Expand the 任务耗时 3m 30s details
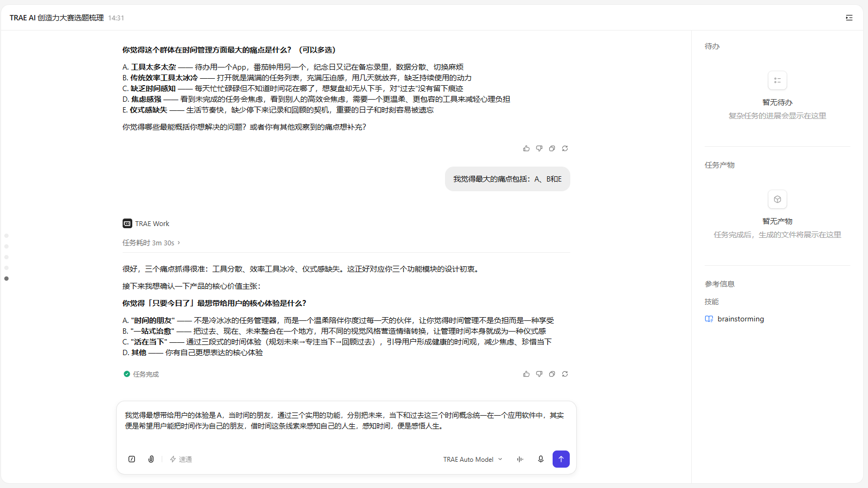Image resolution: width=868 pixels, height=488 pixels. (151, 243)
